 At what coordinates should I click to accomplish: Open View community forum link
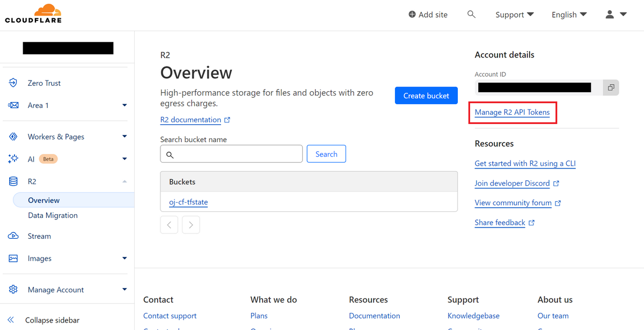513,203
